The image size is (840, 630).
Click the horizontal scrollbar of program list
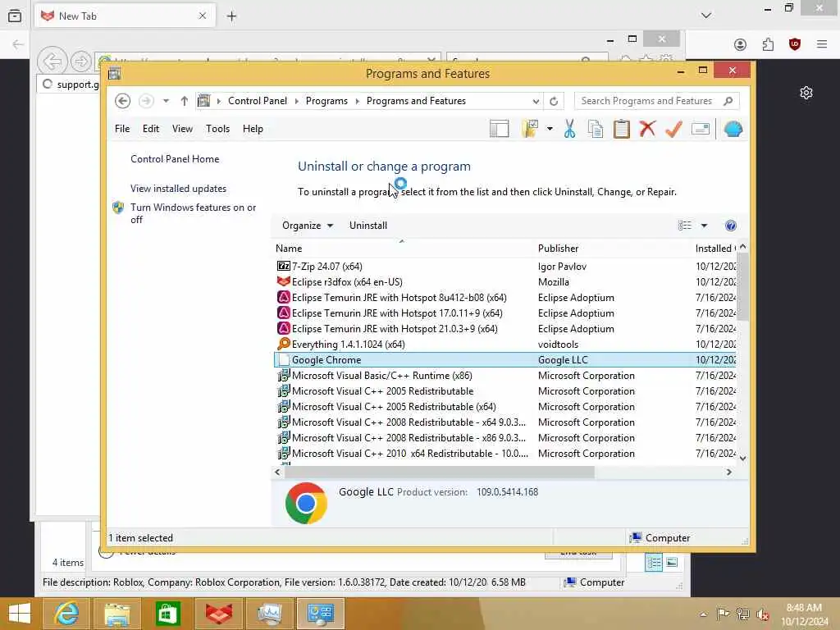(x=440, y=472)
